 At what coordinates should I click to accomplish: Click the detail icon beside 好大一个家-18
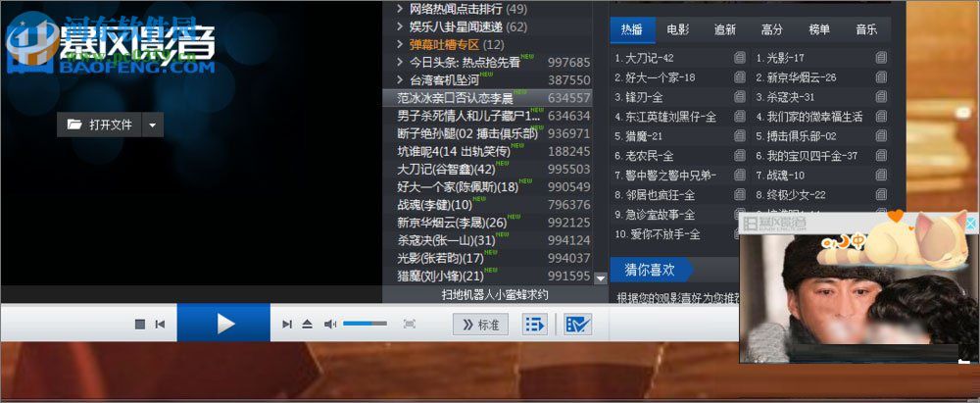click(x=739, y=77)
